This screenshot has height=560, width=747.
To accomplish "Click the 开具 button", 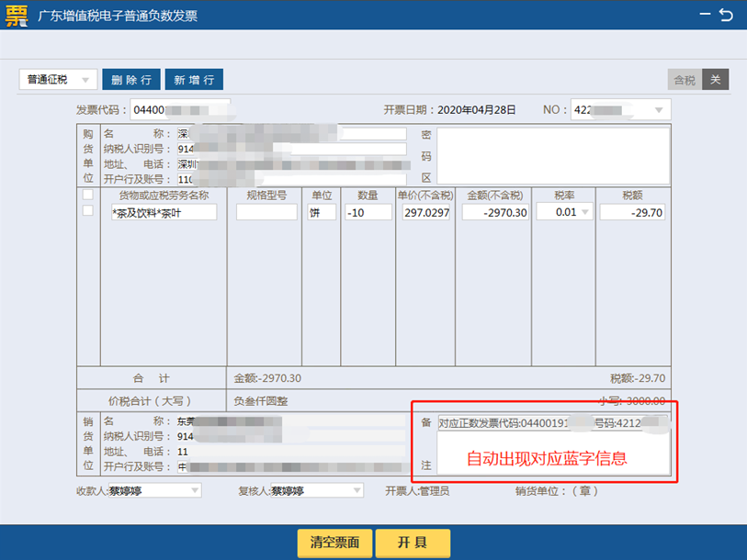I will coord(413,543).
